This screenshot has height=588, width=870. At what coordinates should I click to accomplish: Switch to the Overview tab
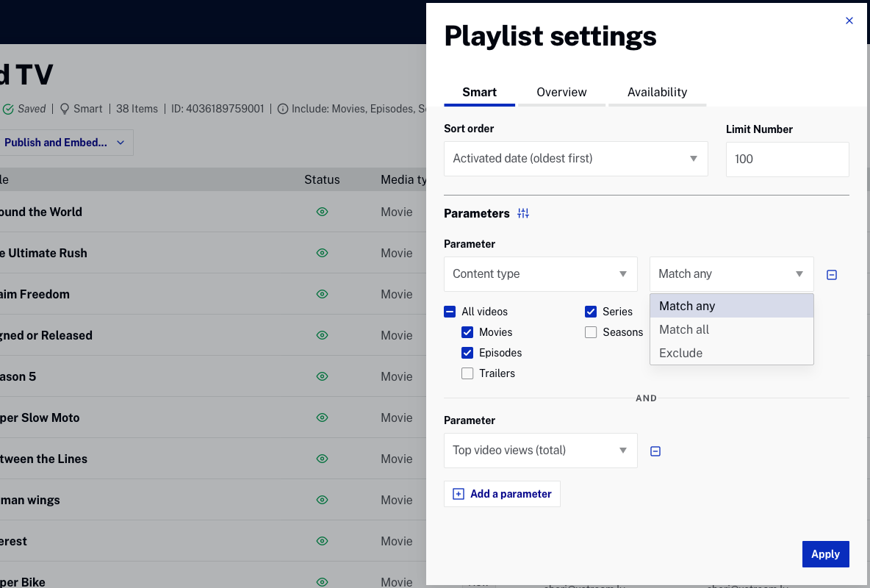[561, 92]
